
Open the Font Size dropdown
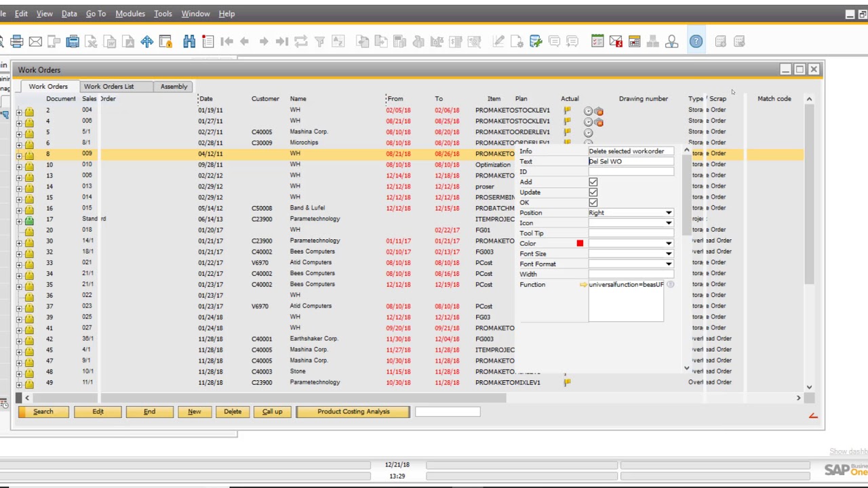tap(669, 253)
